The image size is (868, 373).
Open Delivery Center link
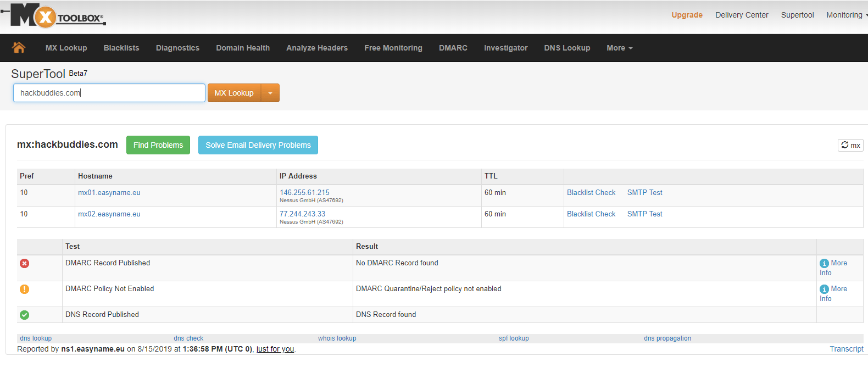coord(742,15)
